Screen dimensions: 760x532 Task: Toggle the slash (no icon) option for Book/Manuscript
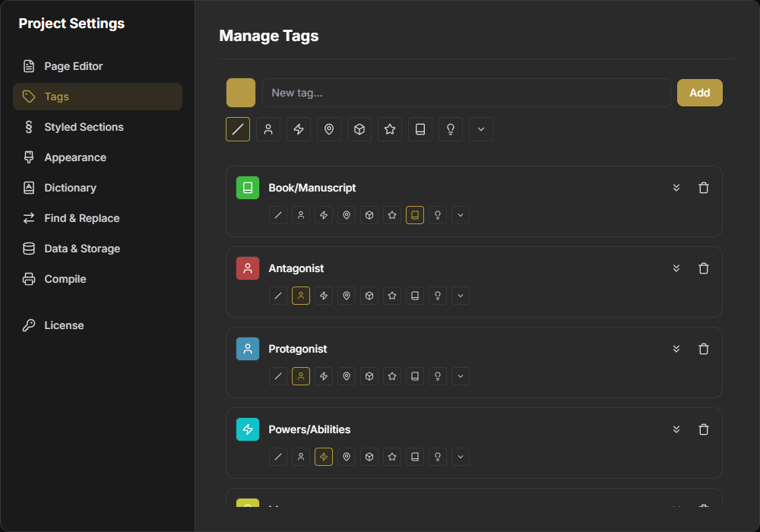(277, 215)
